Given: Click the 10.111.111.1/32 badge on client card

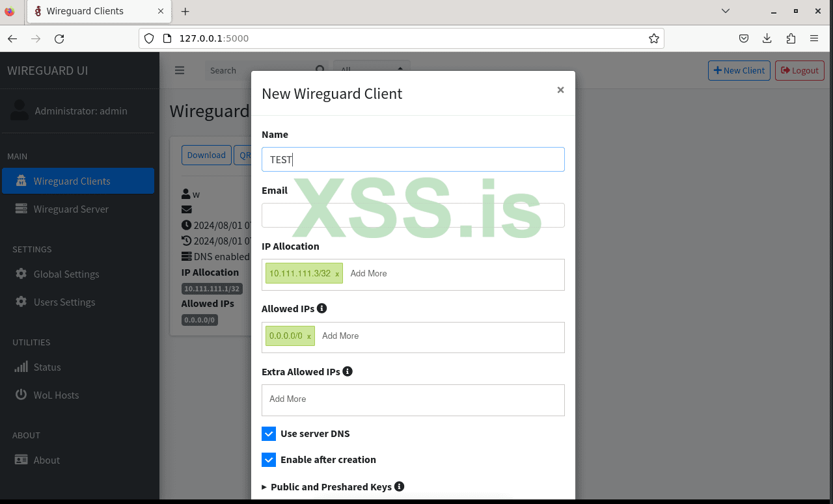Looking at the screenshot, I should [x=212, y=289].
